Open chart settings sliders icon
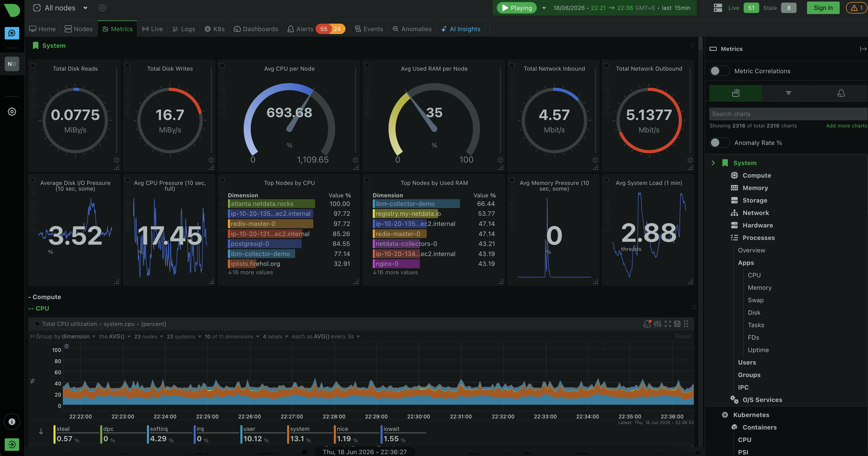Viewport: 868px width, 456px height. pyautogui.click(x=657, y=324)
